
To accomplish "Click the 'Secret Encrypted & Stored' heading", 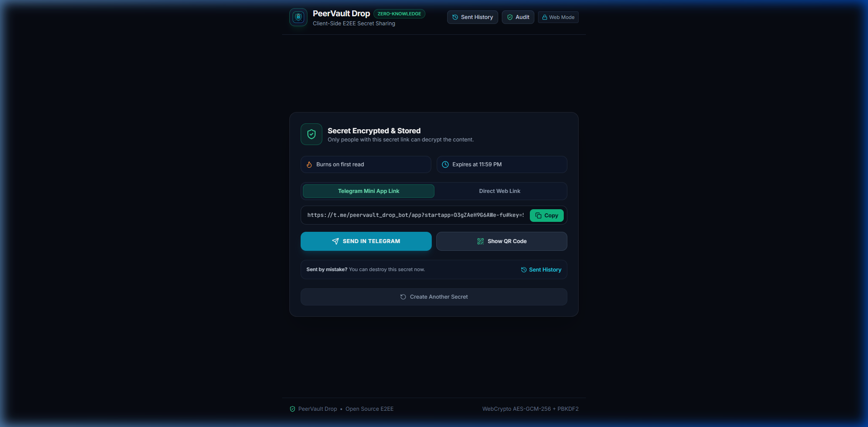I will (374, 131).
